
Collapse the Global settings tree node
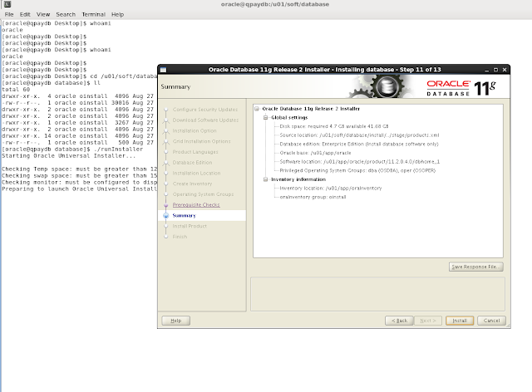(x=266, y=118)
